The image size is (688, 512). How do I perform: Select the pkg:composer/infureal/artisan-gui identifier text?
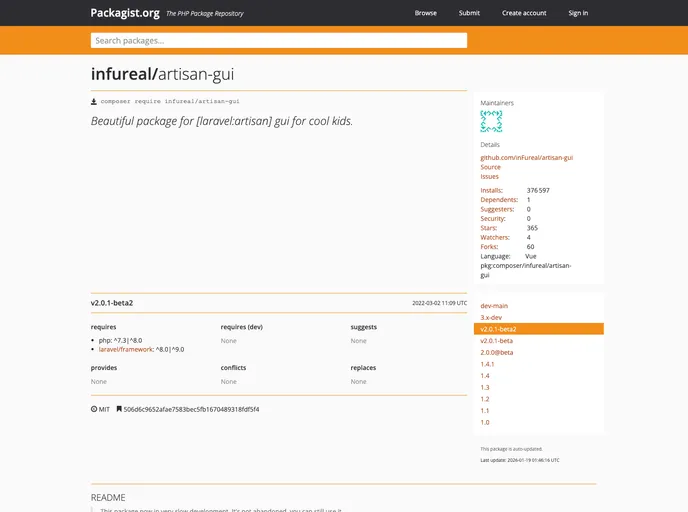(526, 270)
